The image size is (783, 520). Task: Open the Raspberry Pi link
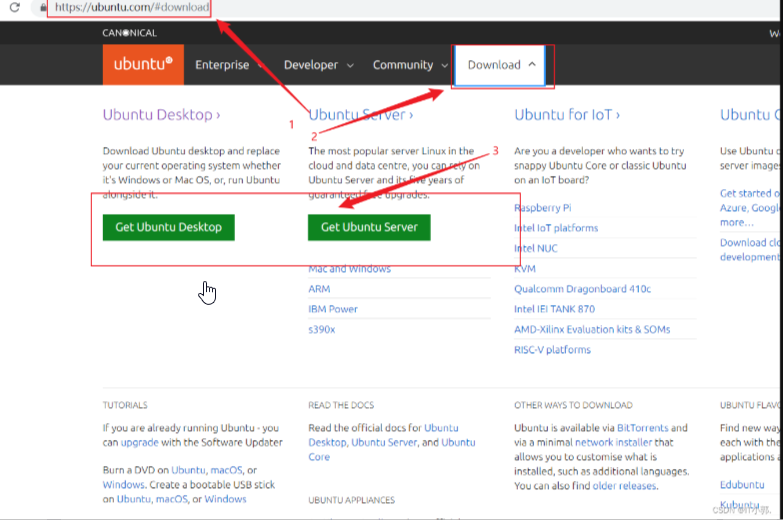pos(543,208)
